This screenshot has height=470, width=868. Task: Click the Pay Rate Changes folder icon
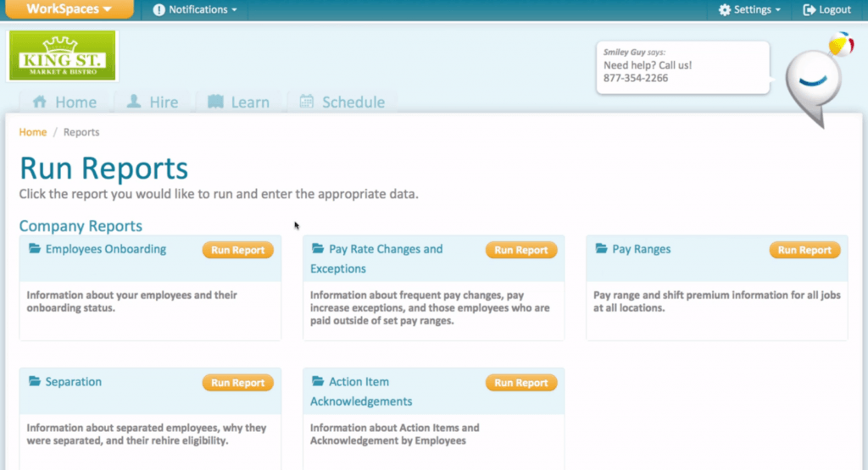coord(318,248)
